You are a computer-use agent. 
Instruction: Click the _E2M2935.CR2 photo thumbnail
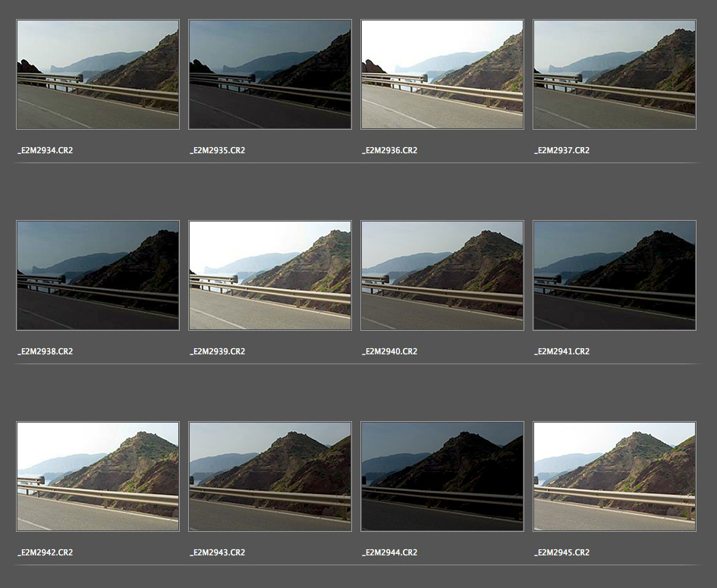269,74
